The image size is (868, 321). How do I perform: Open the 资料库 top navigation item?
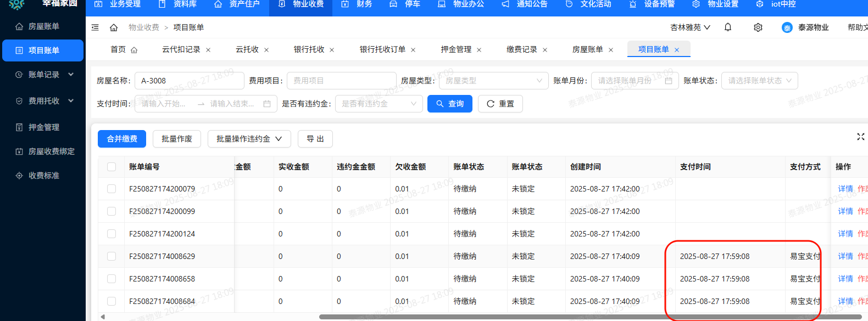click(x=177, y=4)
